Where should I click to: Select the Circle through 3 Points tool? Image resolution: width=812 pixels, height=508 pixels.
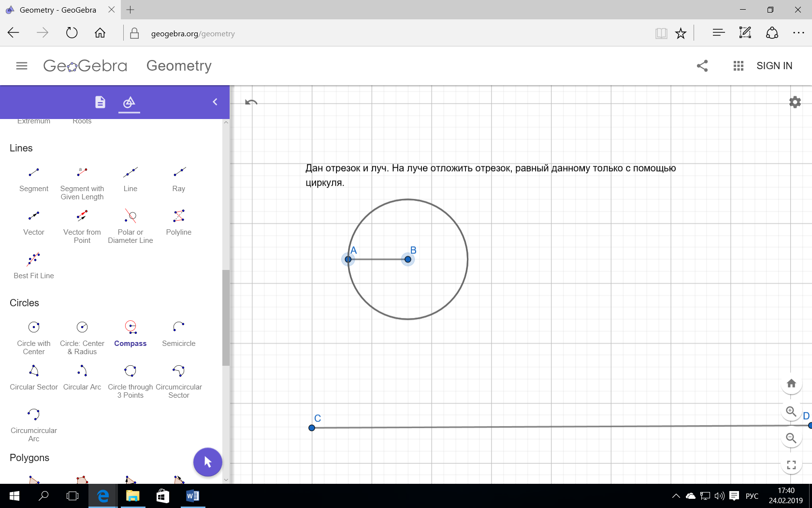point(130,381)
